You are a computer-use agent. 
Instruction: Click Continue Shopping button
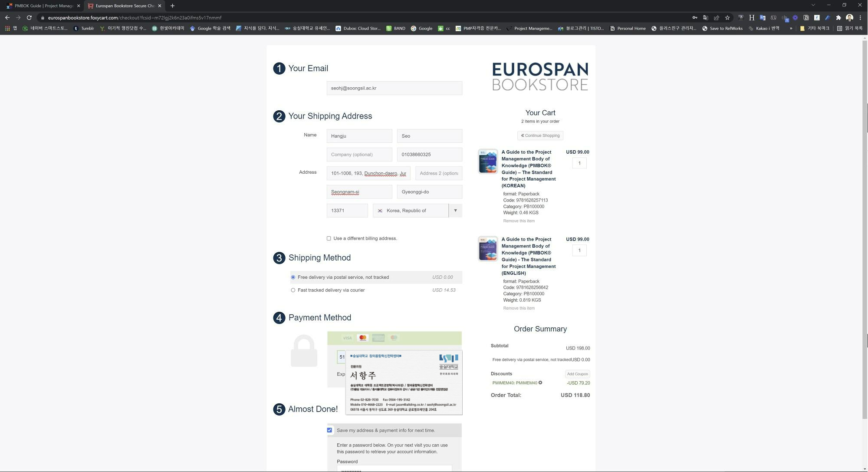point(540,135)
